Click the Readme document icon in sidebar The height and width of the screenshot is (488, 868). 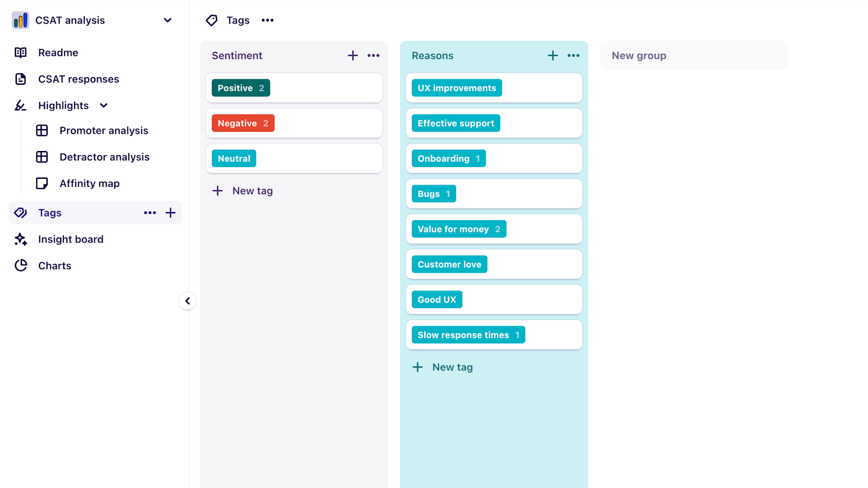(x=21, y=52)
